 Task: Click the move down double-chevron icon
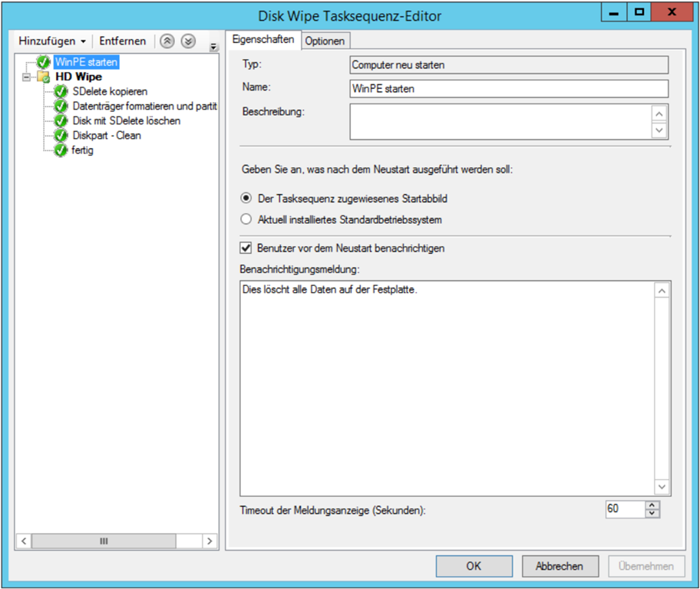tap(188, 41)
